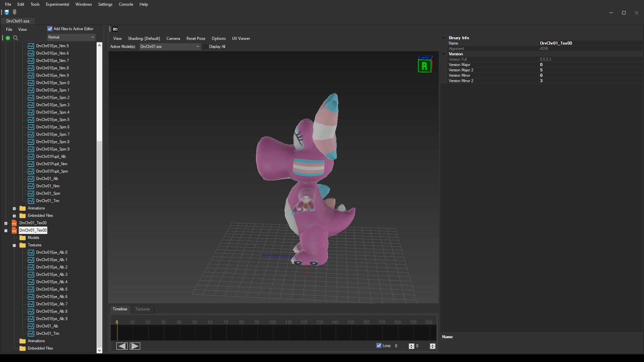Click the green Add file icon
This screenshot has height=362, width=644.
[x=8, y=38]
